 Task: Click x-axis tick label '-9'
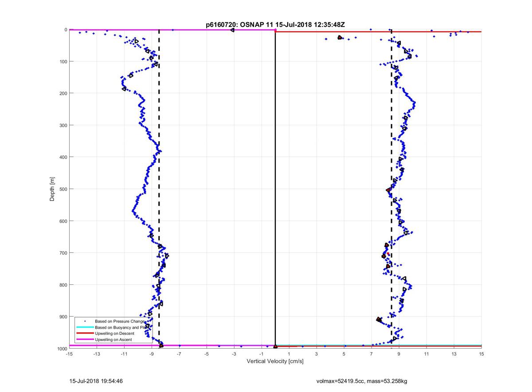(x=152, y=354)
